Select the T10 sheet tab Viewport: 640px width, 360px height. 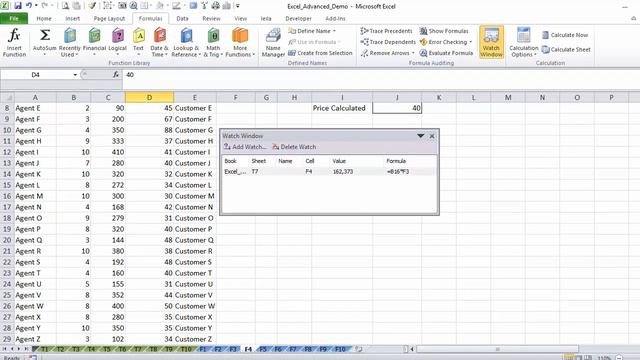186,349
